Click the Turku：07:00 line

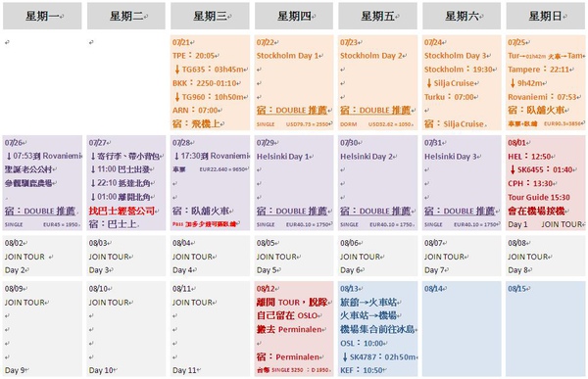tap(449, 97)
